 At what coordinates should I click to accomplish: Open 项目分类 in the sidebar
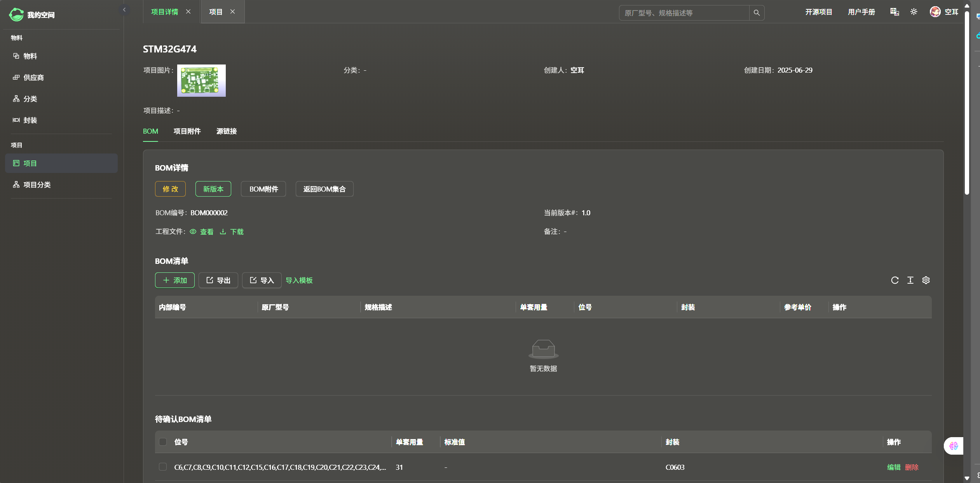tap(61, 185)
